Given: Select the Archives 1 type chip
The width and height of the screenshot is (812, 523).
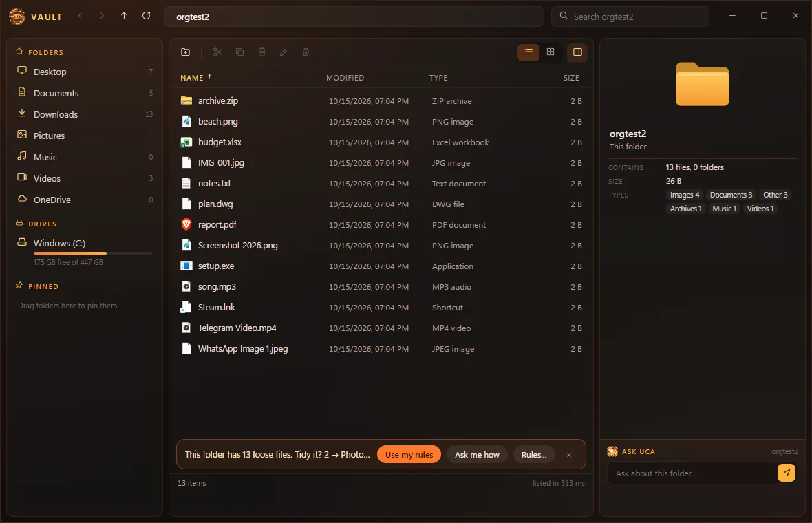Looking at the screenshot, I should click(685, 208).
